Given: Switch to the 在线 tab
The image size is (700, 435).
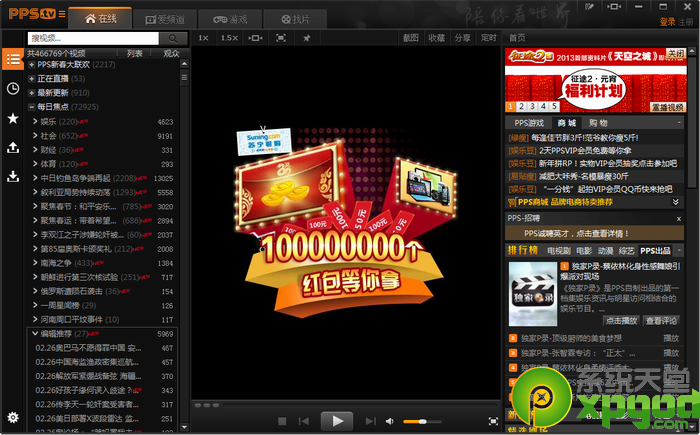Looking at the screenshot, I should [x=100, y=19].
